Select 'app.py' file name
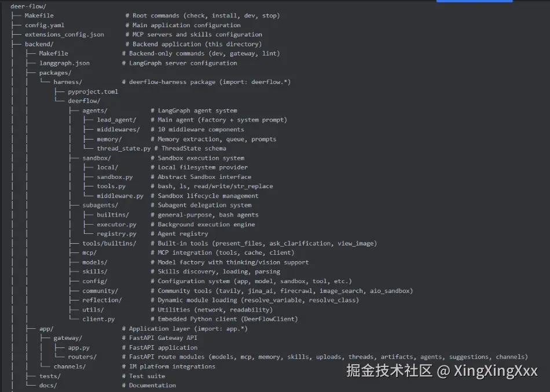Viewport: 550px width, 392px height. click(x=79, y=347)
